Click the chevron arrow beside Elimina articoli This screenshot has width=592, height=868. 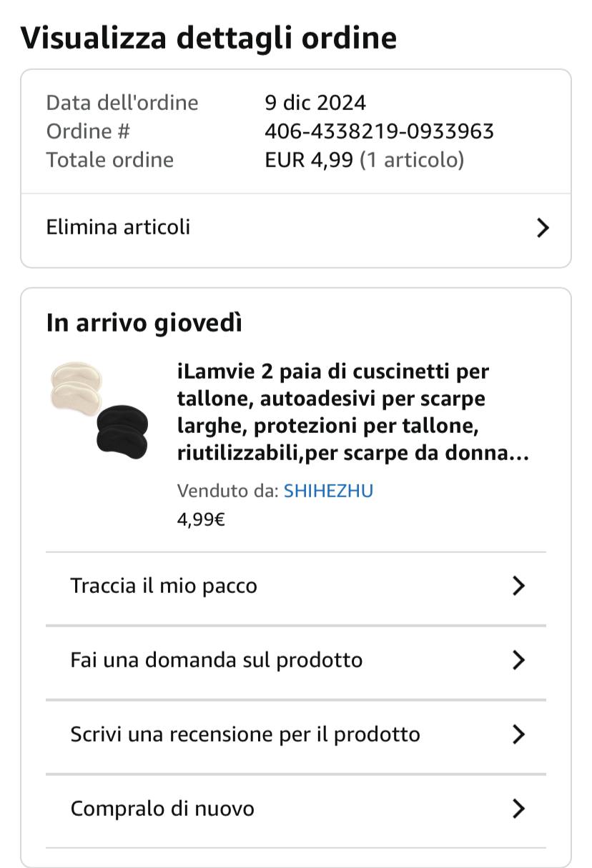coord(543,228)
